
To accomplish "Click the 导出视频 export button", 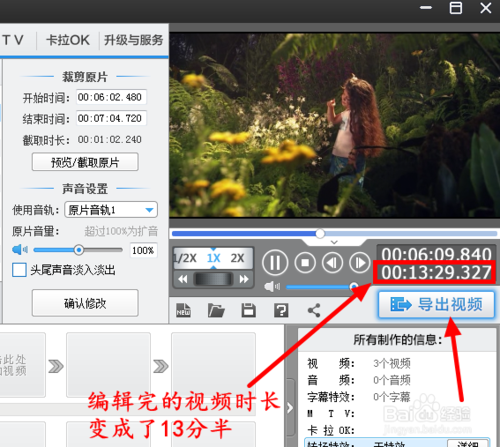I will pyautogui.click(x=436, y=305).
